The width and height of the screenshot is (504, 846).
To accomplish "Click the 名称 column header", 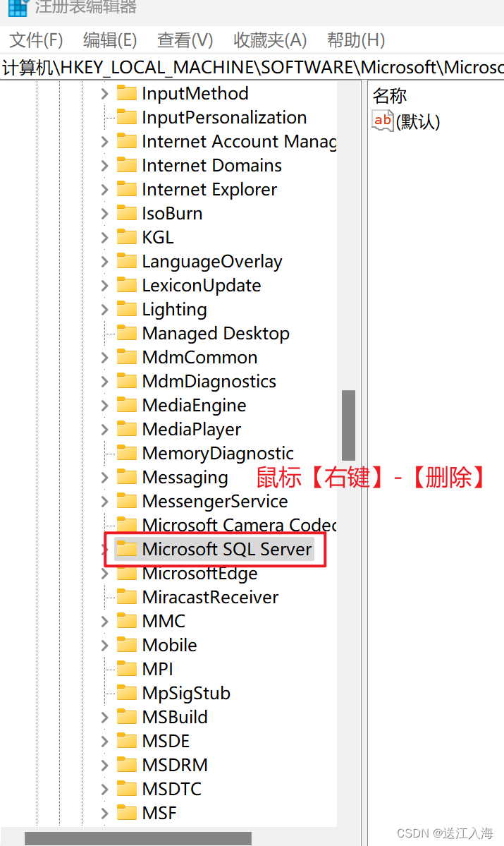I will coord(390,96).
